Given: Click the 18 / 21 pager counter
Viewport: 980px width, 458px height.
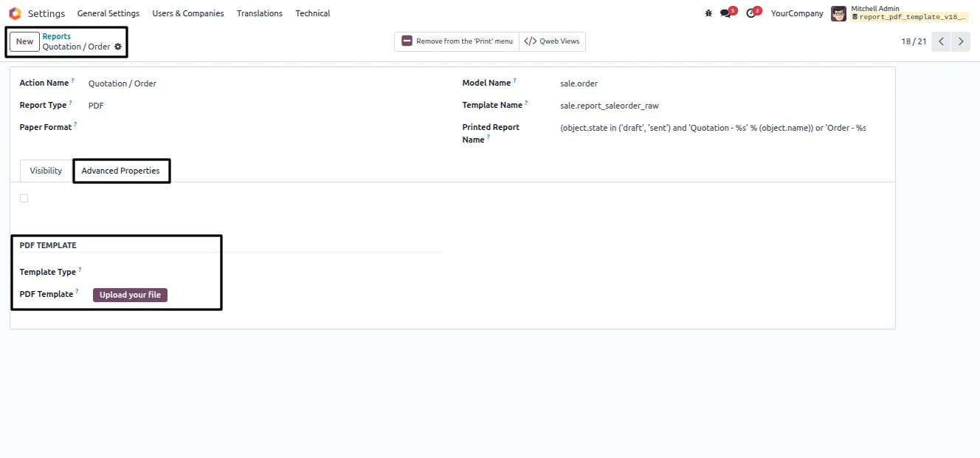Looking at the screenshot, I should click(914, 41).
